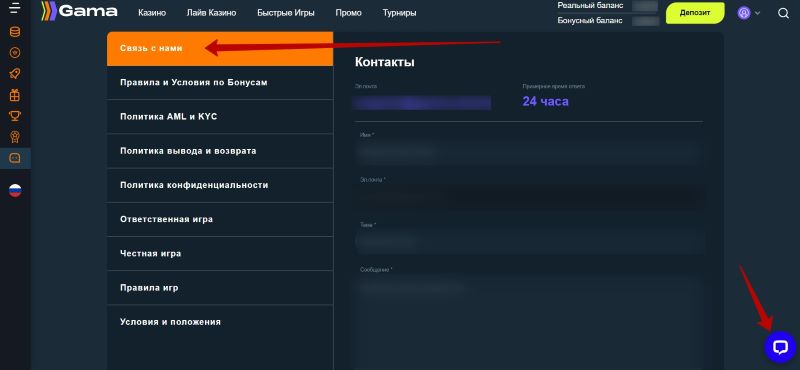The width and height of the screenshot is (800, 370).
Task: Open Политика конфиденциальности section
Action: (220, 185)
